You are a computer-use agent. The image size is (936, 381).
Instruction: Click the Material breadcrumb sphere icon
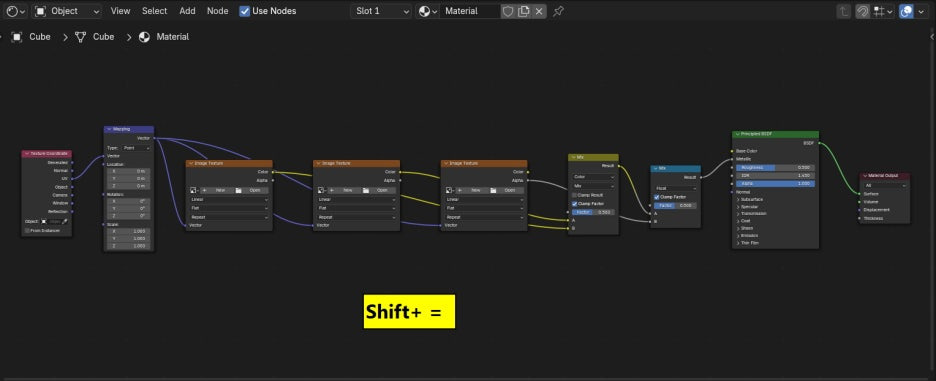[x=144, y=36]
